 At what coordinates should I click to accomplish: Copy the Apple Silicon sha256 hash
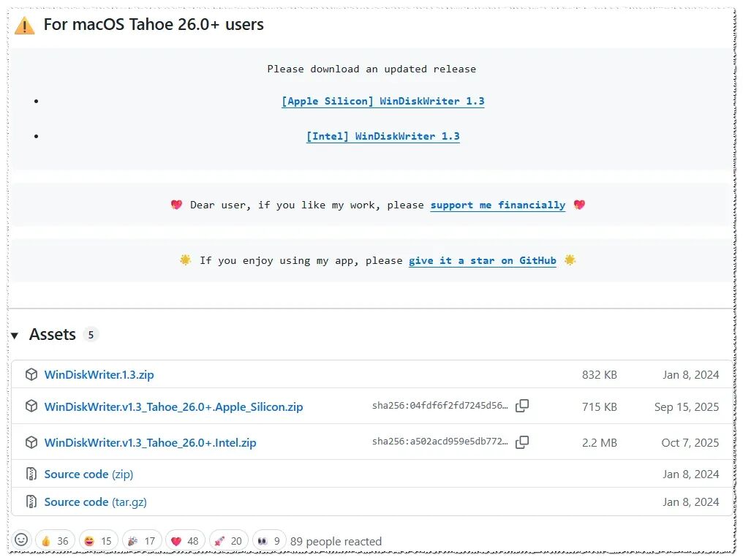pyautogui.click(x=522, y=406)
